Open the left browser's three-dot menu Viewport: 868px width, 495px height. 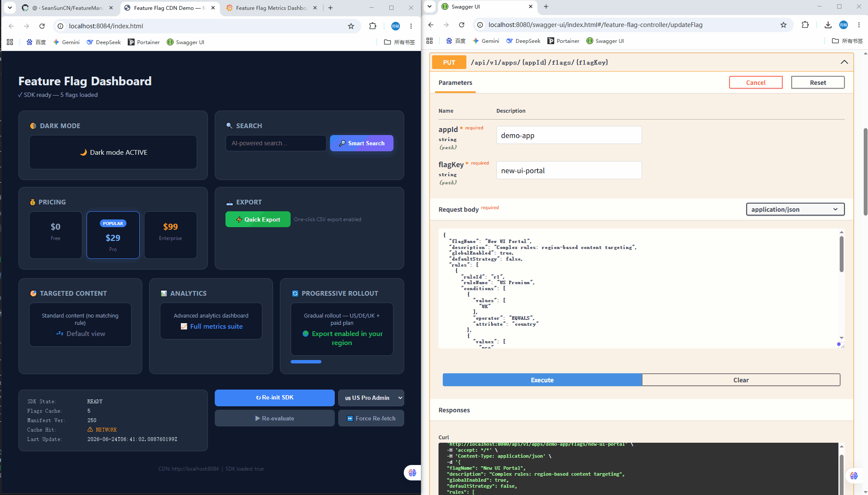(411, 26)
